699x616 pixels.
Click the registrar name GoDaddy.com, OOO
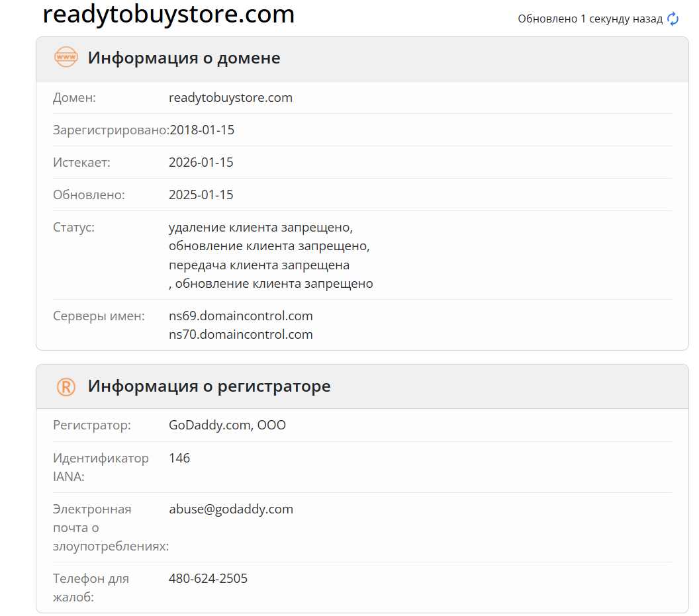pyautogui.click(x=227, y=425)
